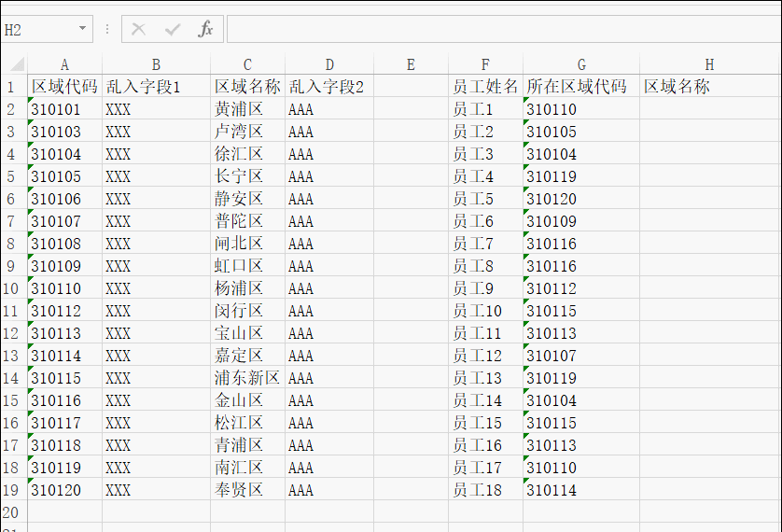This screenshot has height=532, width=782.
Task: Click cell C3 '卢湾区'
Action: [x=248, y=131]
